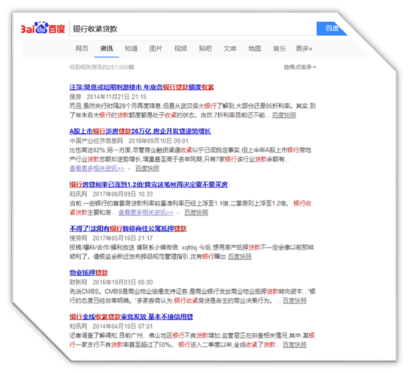This screenshot has width=408, height=373.
Task: Open the headline about 房贷利率 rising to 1.2倍
Action: pos(149,185)
